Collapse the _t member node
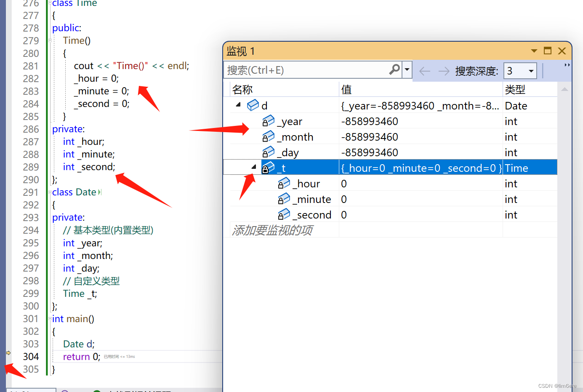This screenshot has width=583, height=392. coord(254,167)
